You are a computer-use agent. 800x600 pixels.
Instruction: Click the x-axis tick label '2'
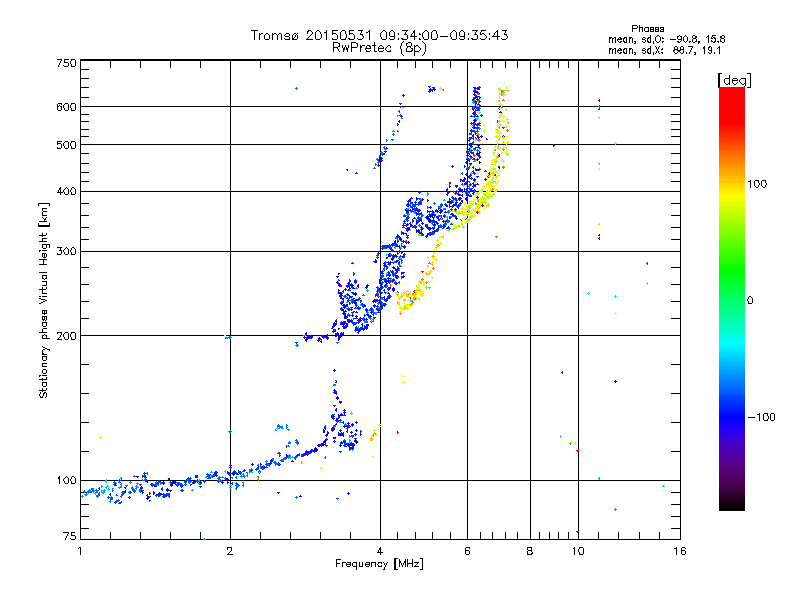click(230, 551)
